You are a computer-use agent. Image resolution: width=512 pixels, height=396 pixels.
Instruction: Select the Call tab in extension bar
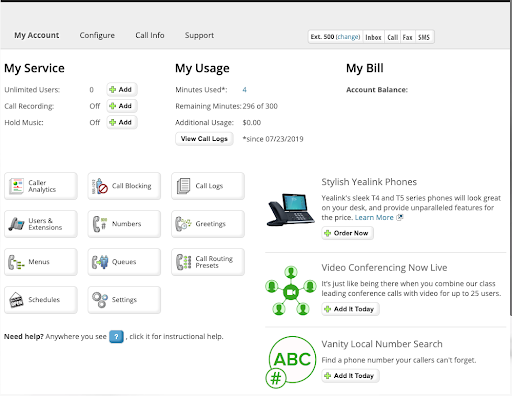click(x=393, y=37)
